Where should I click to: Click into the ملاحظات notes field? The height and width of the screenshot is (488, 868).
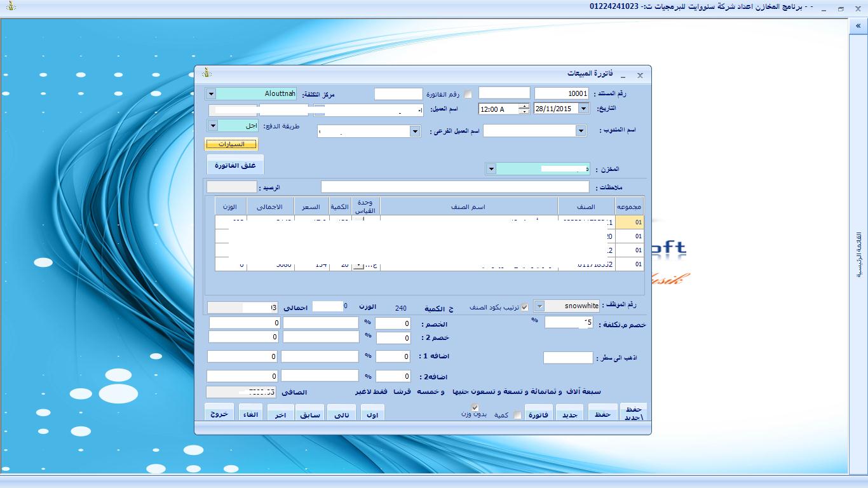click(x=455, y=187)
